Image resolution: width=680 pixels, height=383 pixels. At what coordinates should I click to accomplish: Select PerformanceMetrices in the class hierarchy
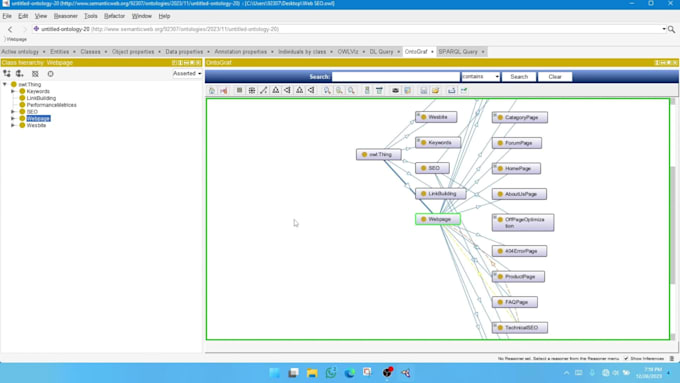52,105
